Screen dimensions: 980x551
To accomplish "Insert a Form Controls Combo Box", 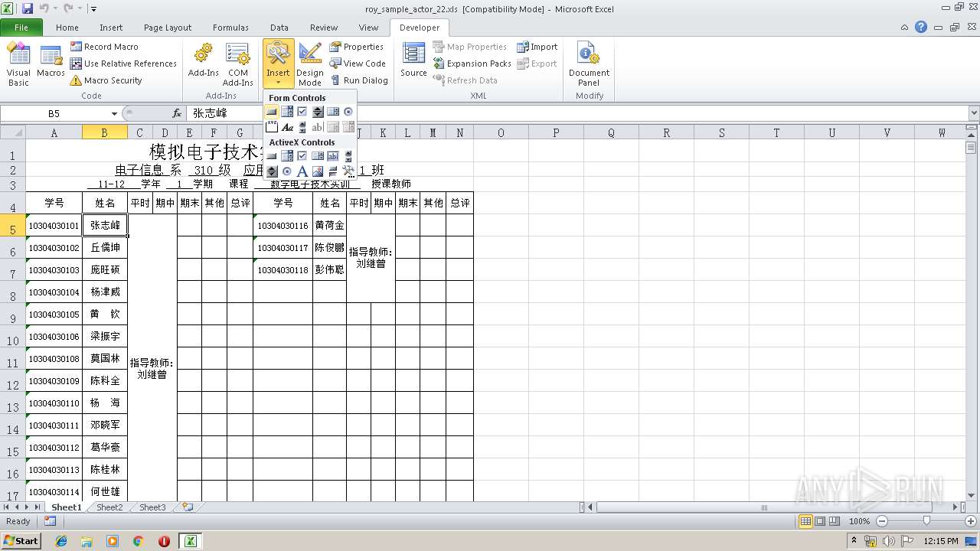I will [287, 112].
